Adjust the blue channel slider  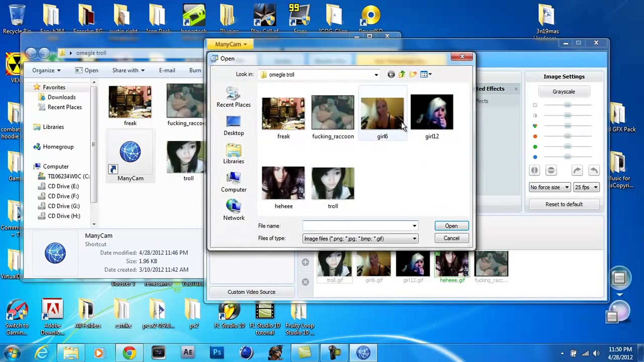click(568, 157)
